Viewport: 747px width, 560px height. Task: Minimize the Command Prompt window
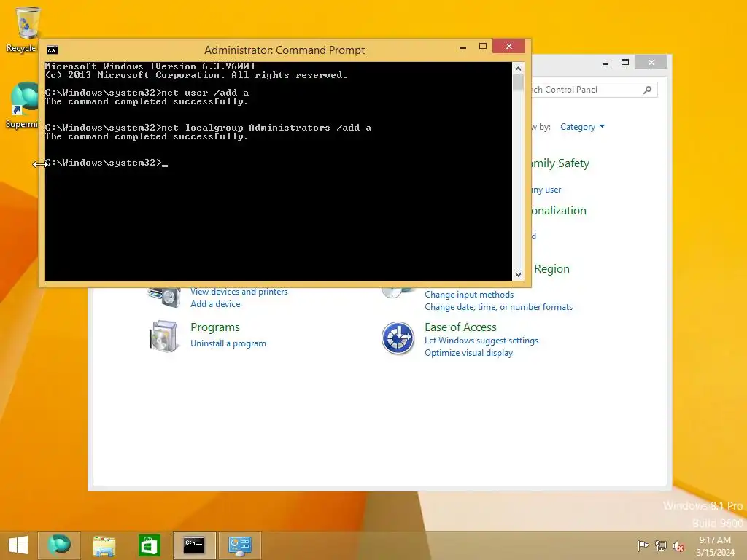[x=463, y=47]
